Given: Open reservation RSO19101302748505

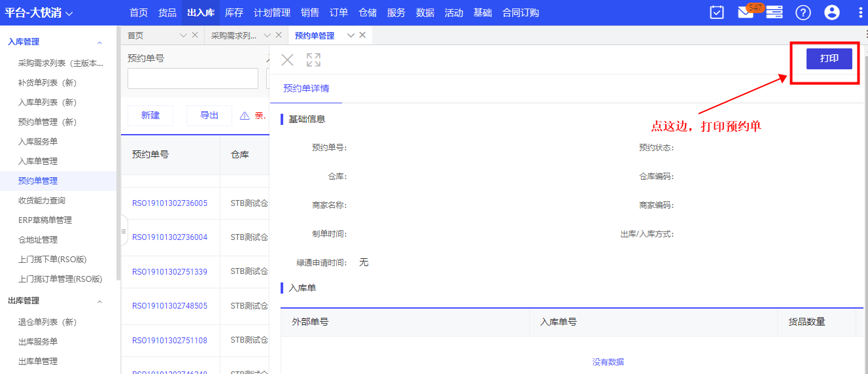Looking at the screenshot, I should tap(169, 306).
